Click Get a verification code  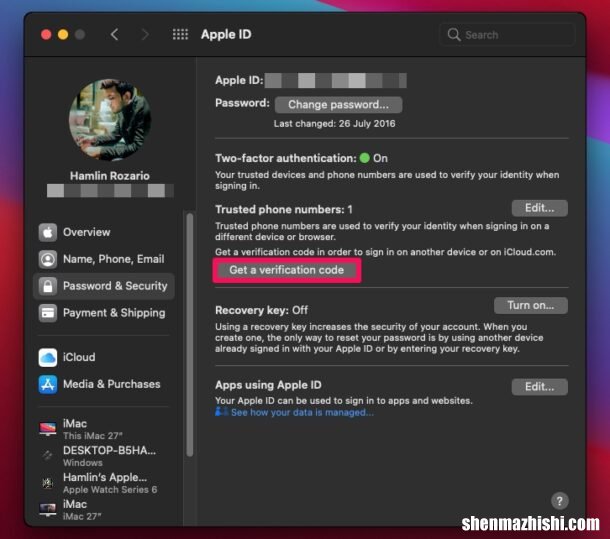coord(286,270)
